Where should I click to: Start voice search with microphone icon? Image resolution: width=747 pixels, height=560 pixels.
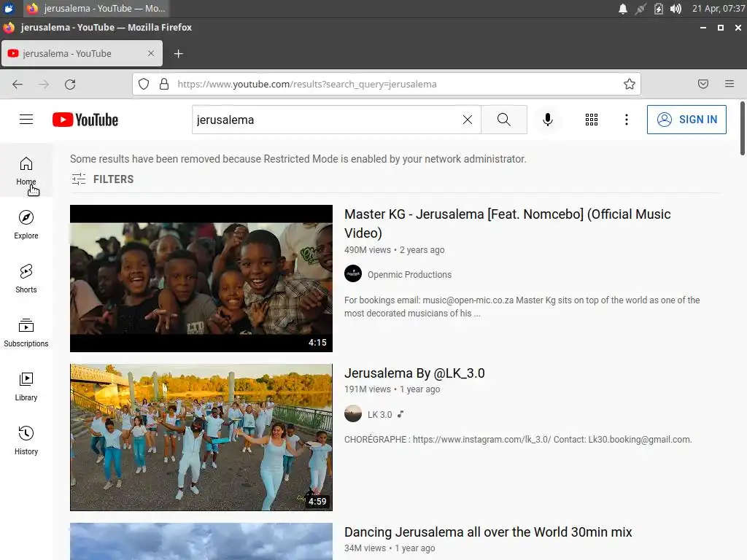tap(547, 120)
